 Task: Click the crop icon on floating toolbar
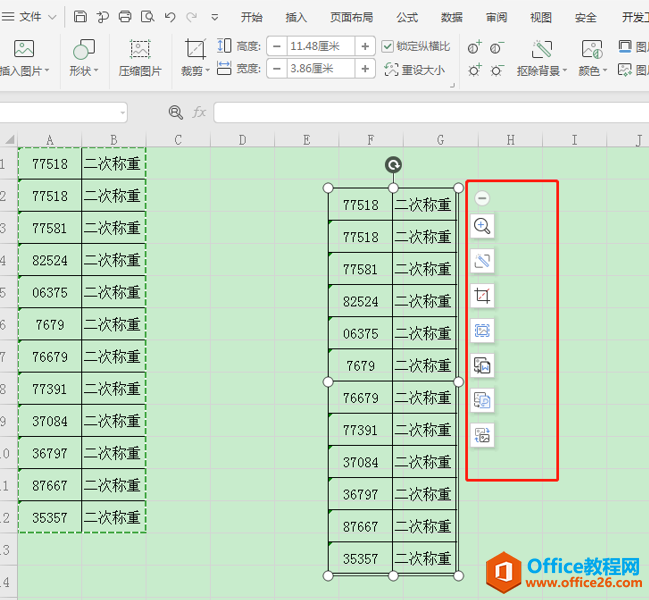point(482,295)
